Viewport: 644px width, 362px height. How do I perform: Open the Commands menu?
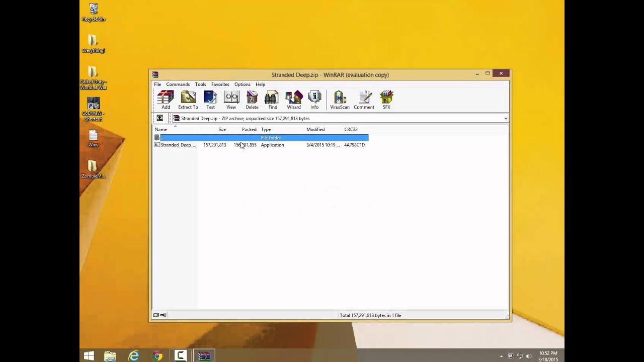[178, 84]
